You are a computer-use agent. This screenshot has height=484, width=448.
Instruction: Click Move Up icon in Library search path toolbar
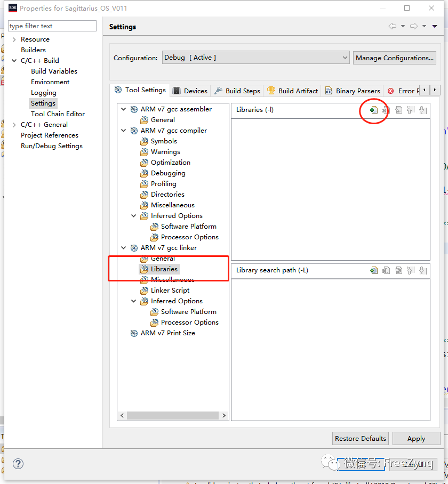(x=410, y=270)
